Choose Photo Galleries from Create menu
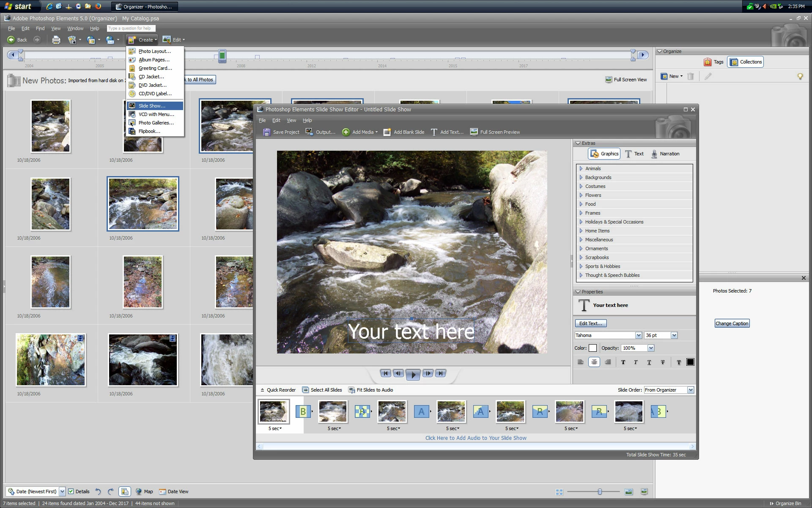Viewport: 812px width, 508px height. click(156, 123)
